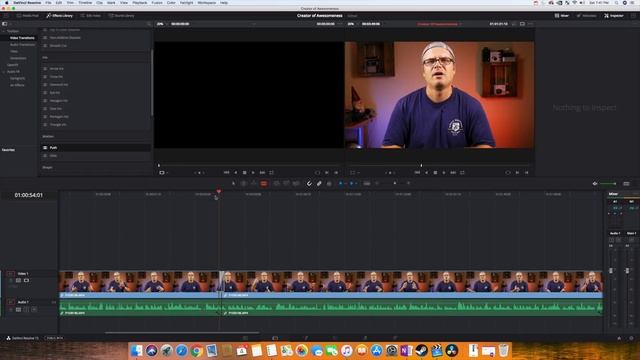Select the Trim Edit mode tool

point(244,184)
